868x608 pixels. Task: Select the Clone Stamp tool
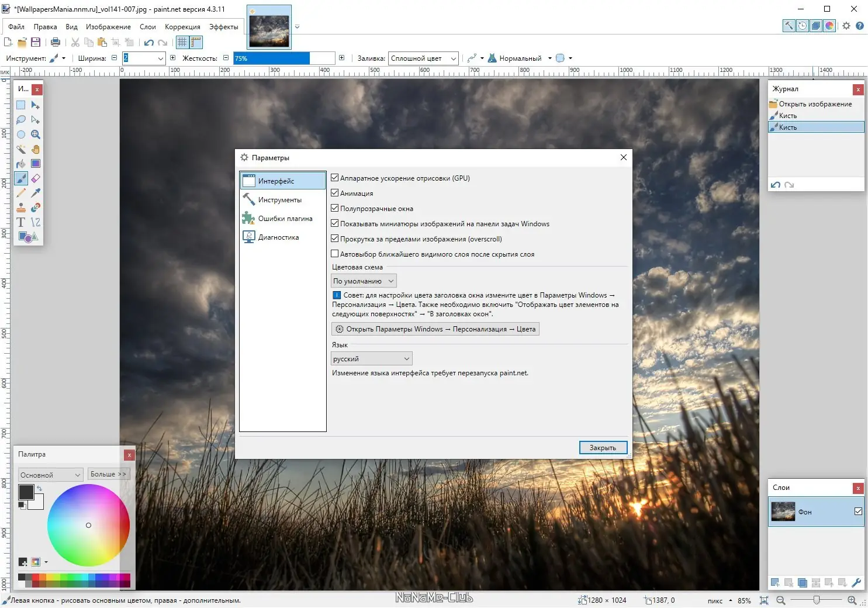[21, 208]
